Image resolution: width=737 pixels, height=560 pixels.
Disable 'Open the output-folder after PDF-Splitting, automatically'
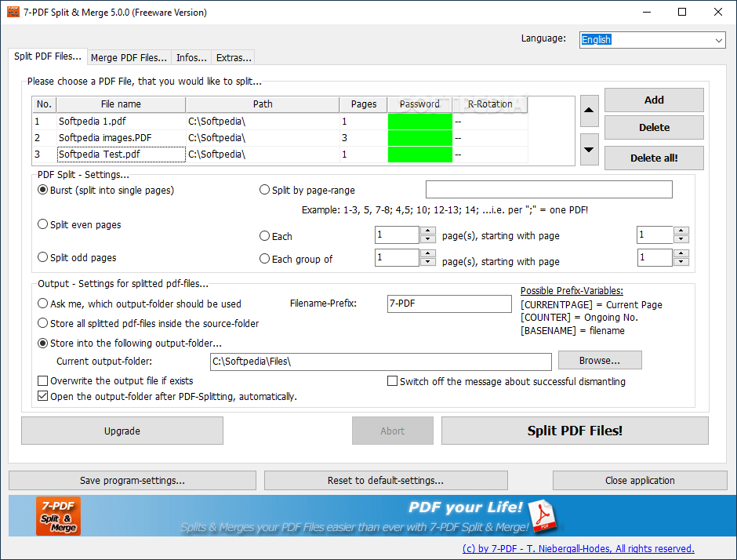click(43, 395)
